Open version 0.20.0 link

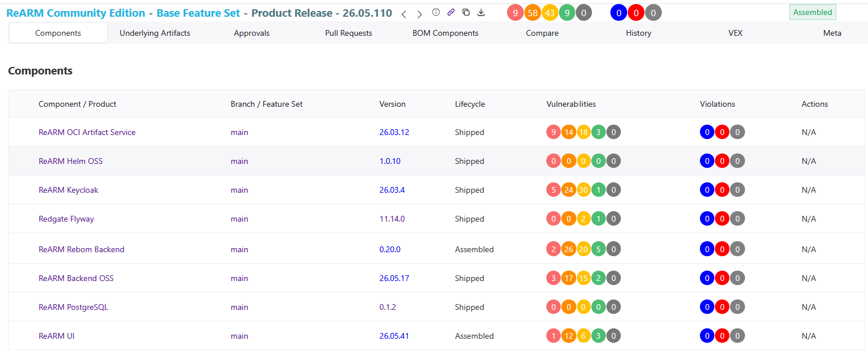[x=390, y=249]
